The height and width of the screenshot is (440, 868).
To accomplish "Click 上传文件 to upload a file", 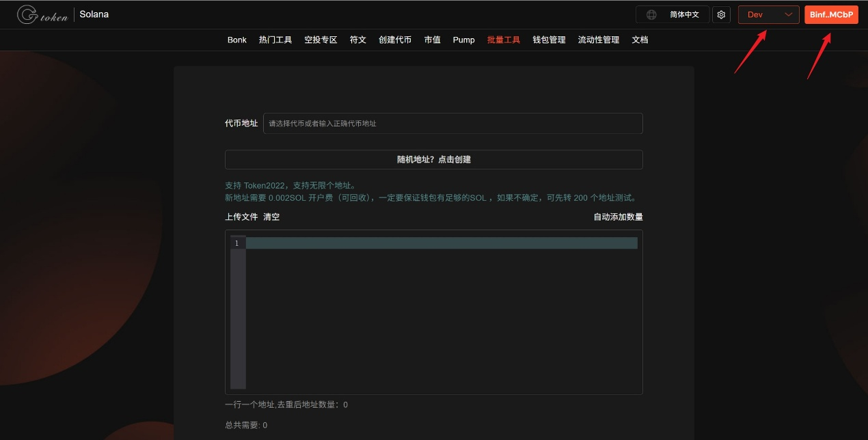I will 241,217.
